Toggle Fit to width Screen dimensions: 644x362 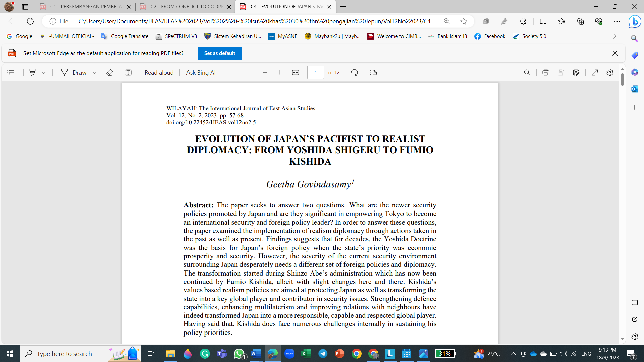tap(296, 72)
